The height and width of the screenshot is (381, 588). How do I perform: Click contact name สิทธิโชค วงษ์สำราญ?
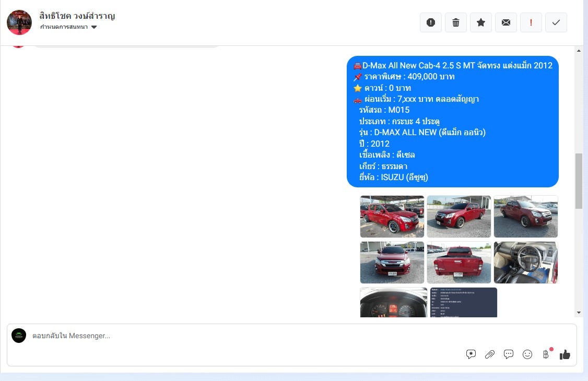77,16
